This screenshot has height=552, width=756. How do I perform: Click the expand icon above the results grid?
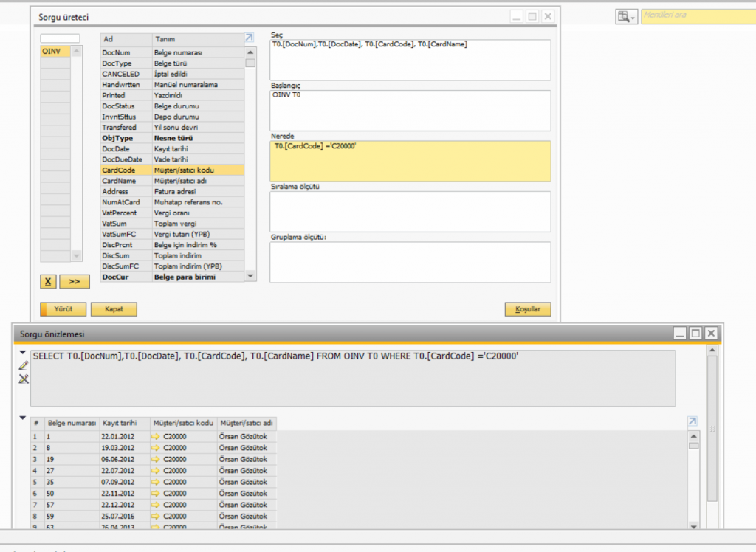pyautogui.click(x=692, y=421)
